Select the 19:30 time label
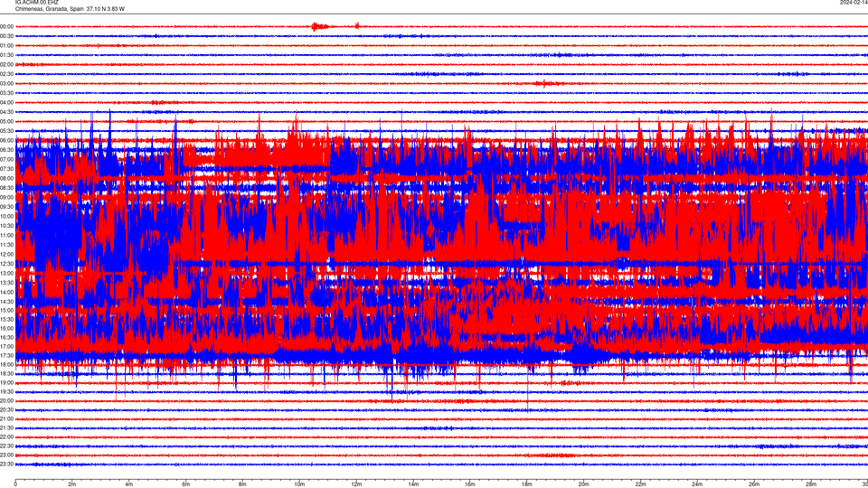The image size is (868, 488). (x=6, y=391)
